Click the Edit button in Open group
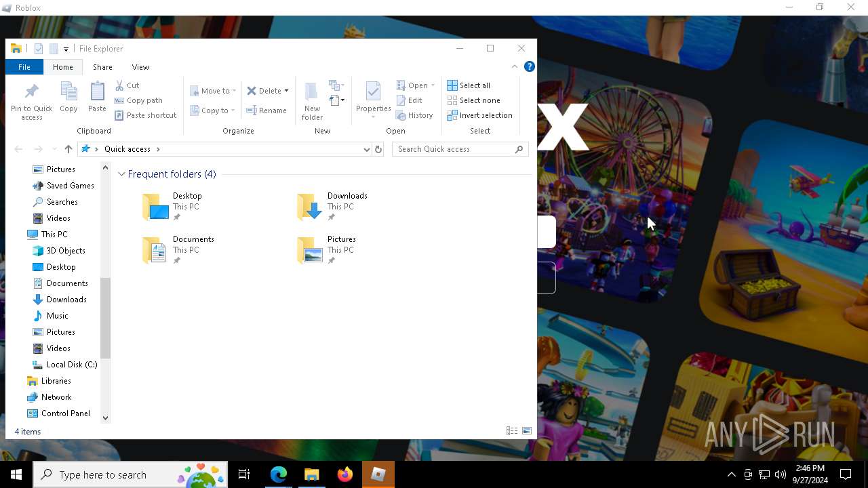This screenshot has width=868, height=488. pyautogui.click(x=410, y=100)
